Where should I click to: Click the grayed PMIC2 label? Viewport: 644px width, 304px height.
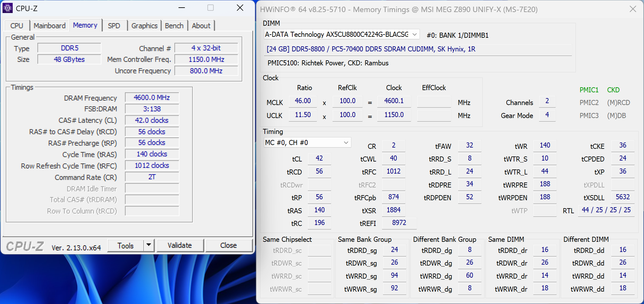pyautogui.click(x=589, y=102)
